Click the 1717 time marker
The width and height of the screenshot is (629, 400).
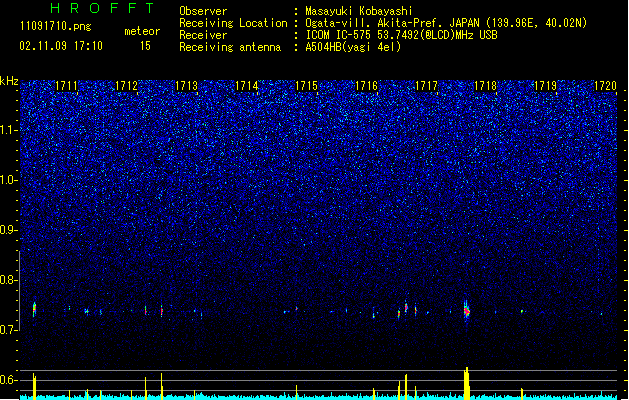(x=426, y=86)
